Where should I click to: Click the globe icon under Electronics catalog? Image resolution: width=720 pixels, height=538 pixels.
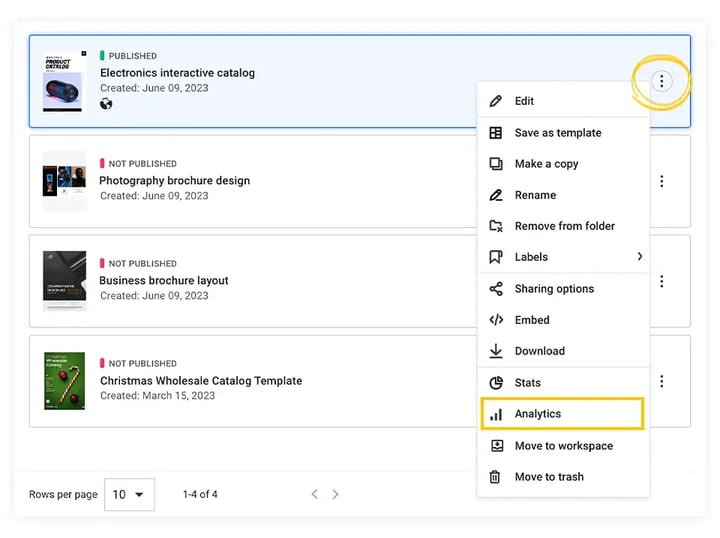click(106, 104)
